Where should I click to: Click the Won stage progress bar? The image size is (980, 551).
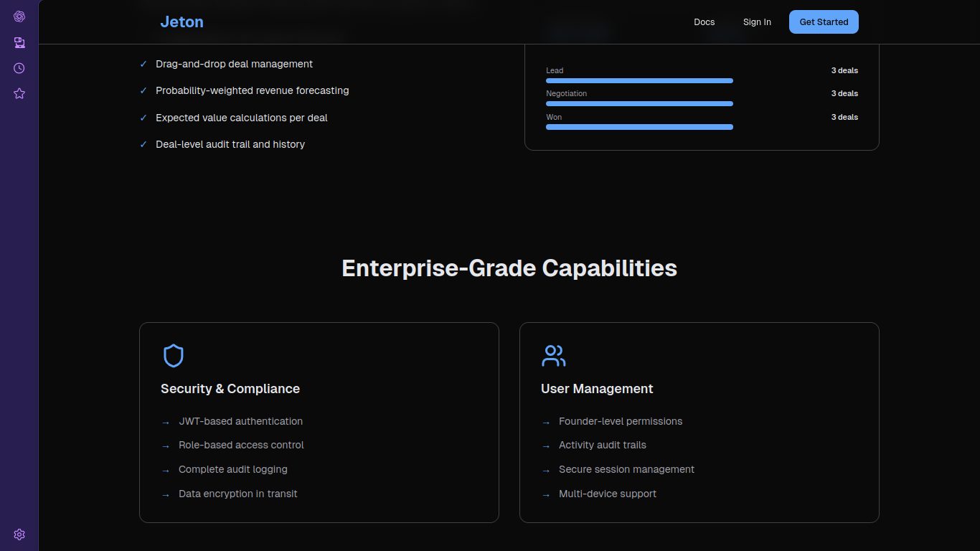tap(639, 127)
